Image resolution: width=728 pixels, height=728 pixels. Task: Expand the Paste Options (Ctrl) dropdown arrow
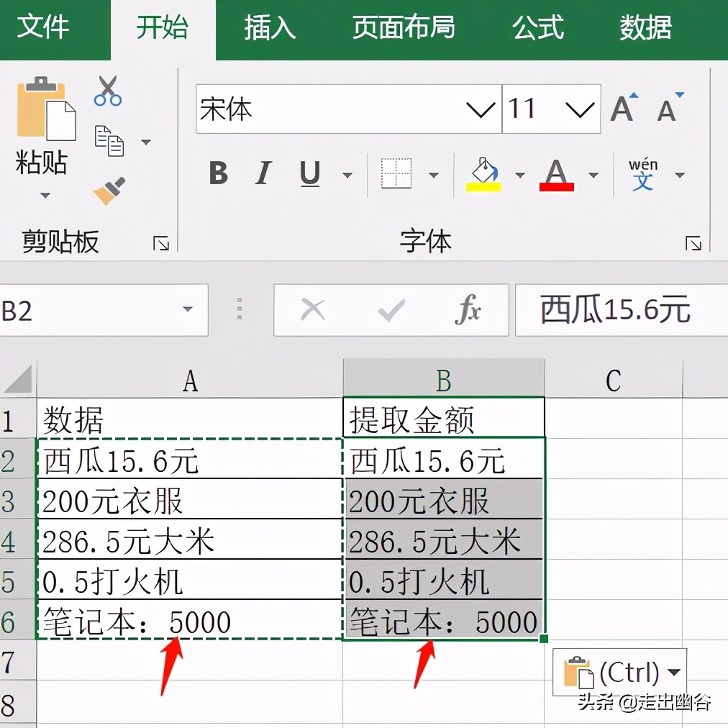point(673,671)
